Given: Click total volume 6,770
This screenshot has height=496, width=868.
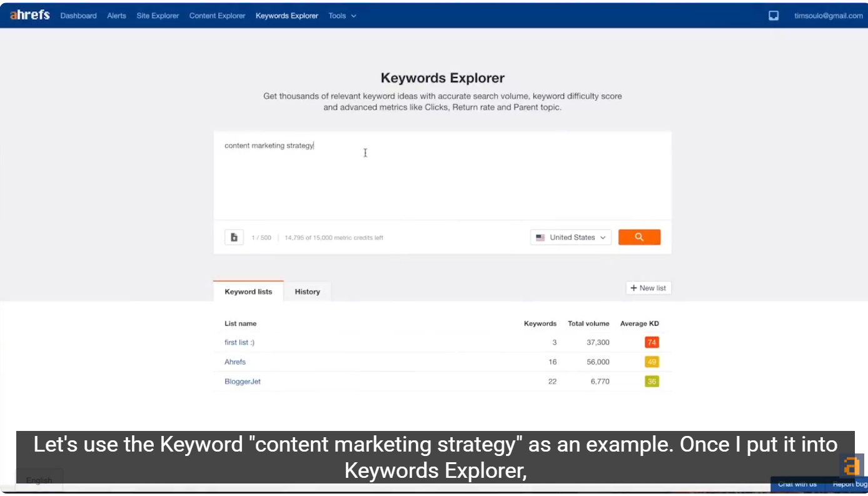Looking at the screenshot, I should (600, 381).
